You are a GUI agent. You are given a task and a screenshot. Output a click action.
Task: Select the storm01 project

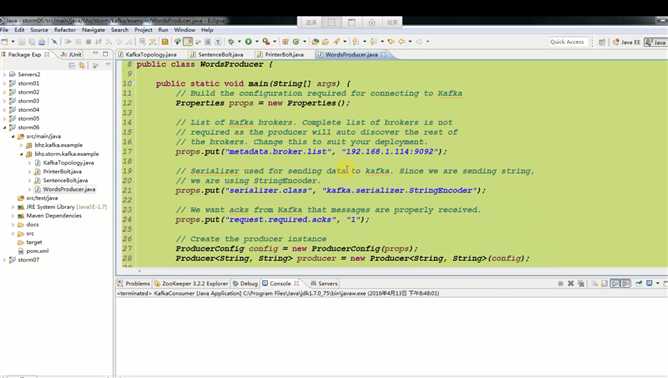28,84
